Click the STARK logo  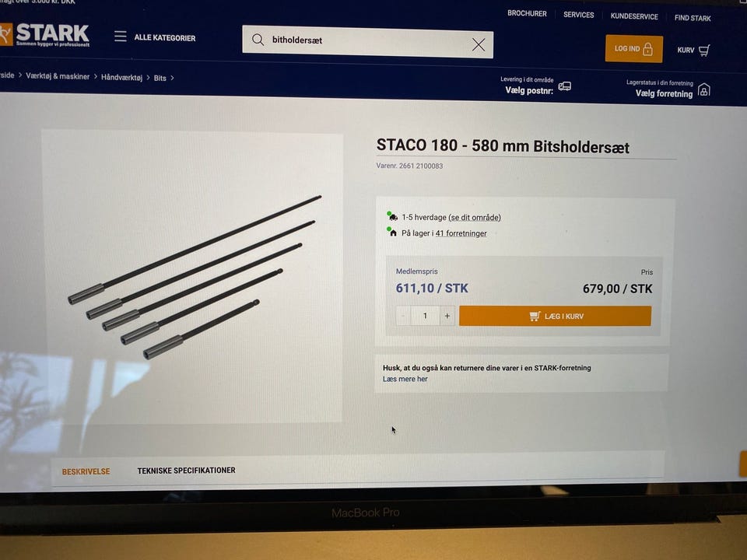tap(45, 35)
